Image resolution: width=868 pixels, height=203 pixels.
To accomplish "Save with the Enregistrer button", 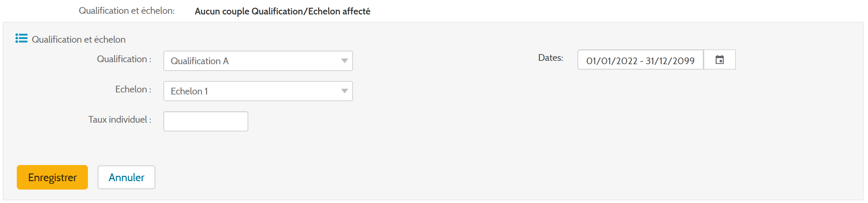I will [52, 178].
